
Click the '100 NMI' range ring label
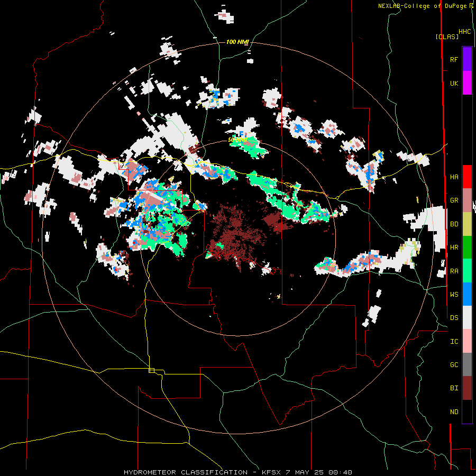point(237,42)
